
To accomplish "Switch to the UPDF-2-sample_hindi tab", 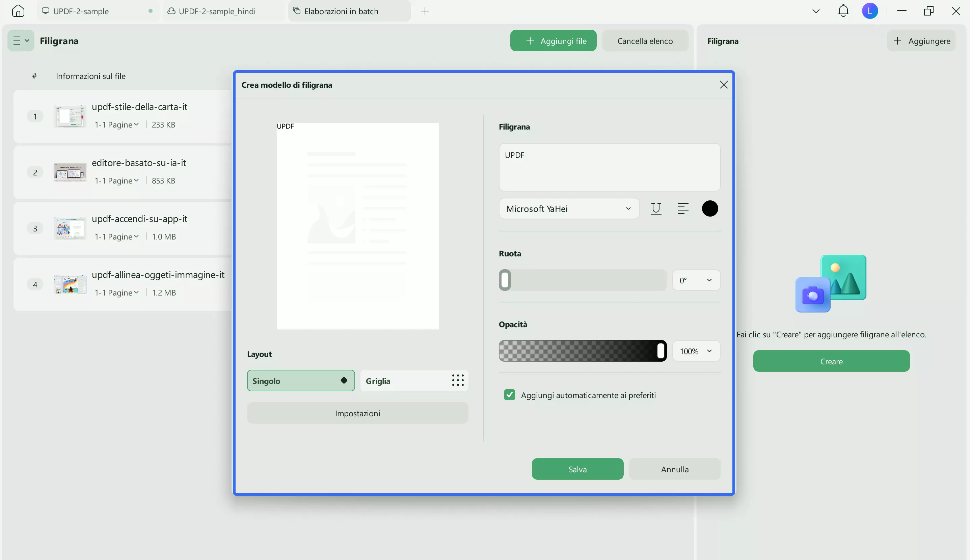I will (217, 11).
